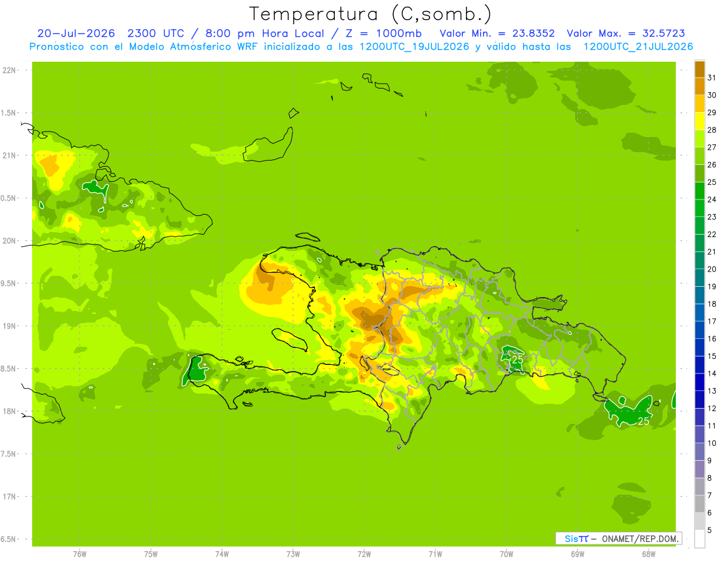Click the '1200UTC_19JUL2026' initialization time
This screenshot has width=728, height=562.
point(414,47)
